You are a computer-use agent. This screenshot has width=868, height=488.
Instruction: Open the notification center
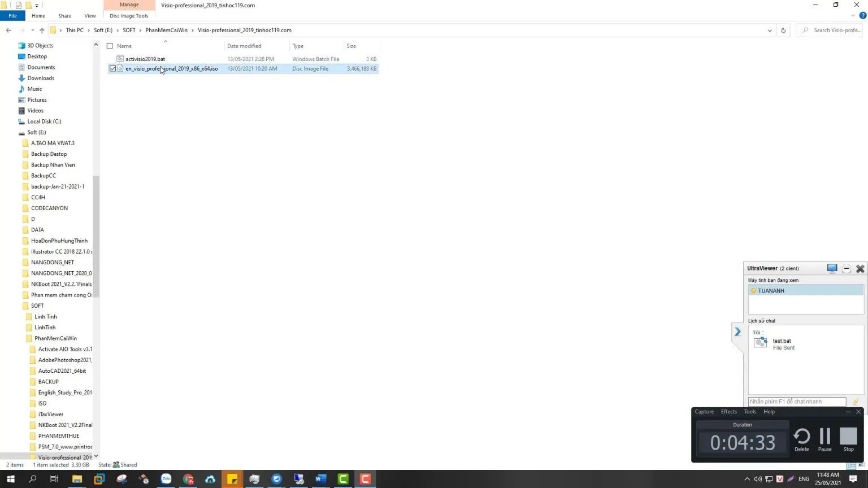coord(853,479)
